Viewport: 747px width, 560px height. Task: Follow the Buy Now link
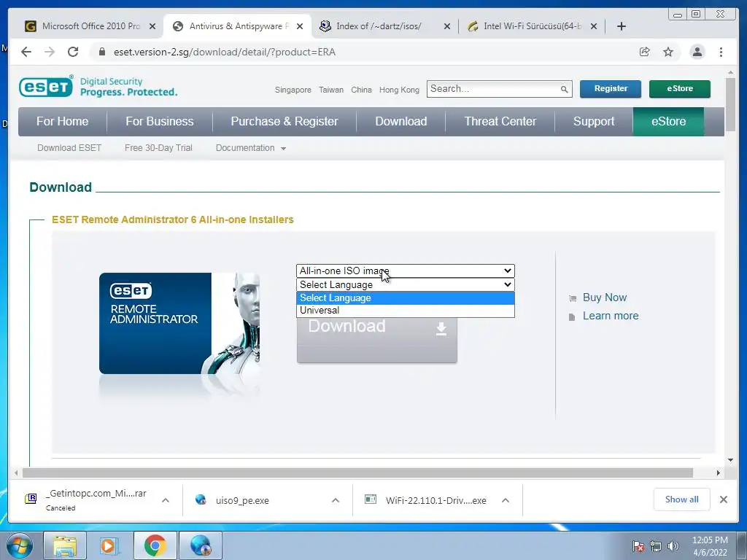click(x=605, y=297)
